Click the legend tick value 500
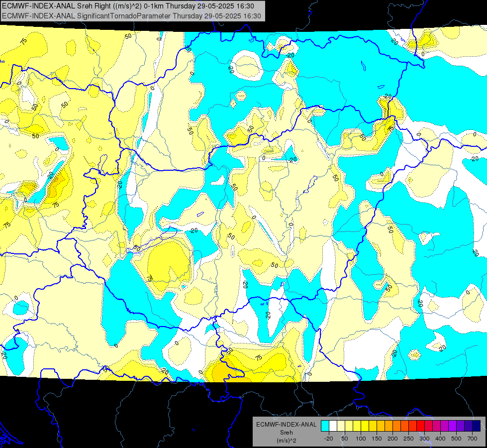 coord(456,439)
